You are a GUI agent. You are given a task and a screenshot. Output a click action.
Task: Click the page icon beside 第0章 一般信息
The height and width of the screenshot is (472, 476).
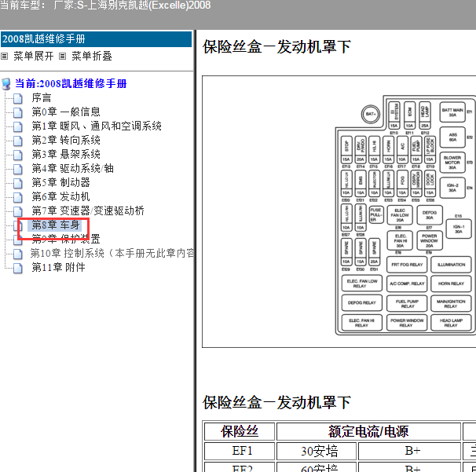(x=17, y=112)
